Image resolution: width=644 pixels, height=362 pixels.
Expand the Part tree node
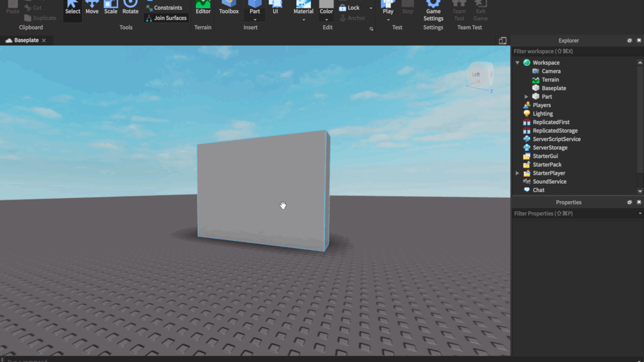point(526,97)
